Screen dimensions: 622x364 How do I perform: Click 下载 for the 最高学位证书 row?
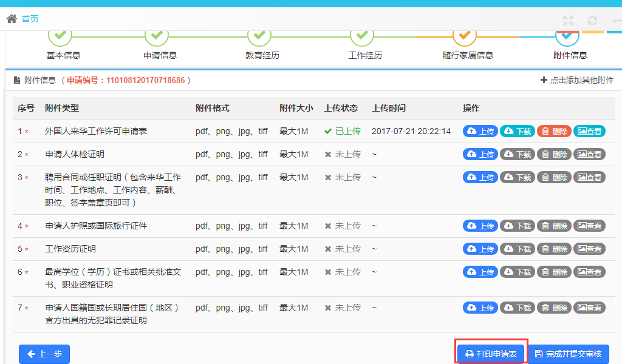tap(518, 272)
